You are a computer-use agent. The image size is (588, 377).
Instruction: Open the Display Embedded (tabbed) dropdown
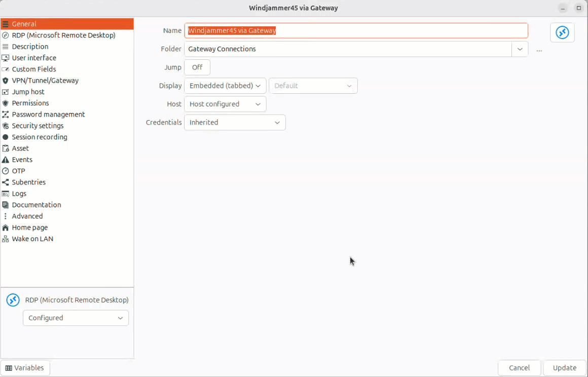pos(225,86)
